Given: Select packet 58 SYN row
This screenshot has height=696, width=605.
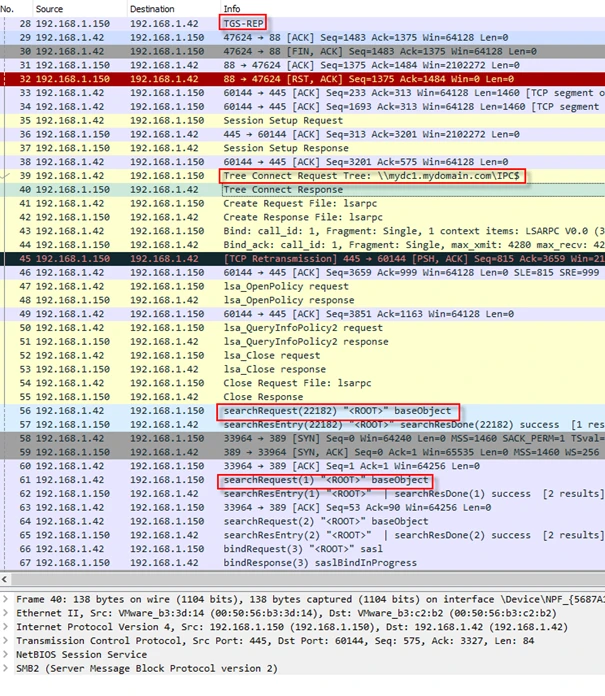Looking at the screenshot, I should pos(300,438).
